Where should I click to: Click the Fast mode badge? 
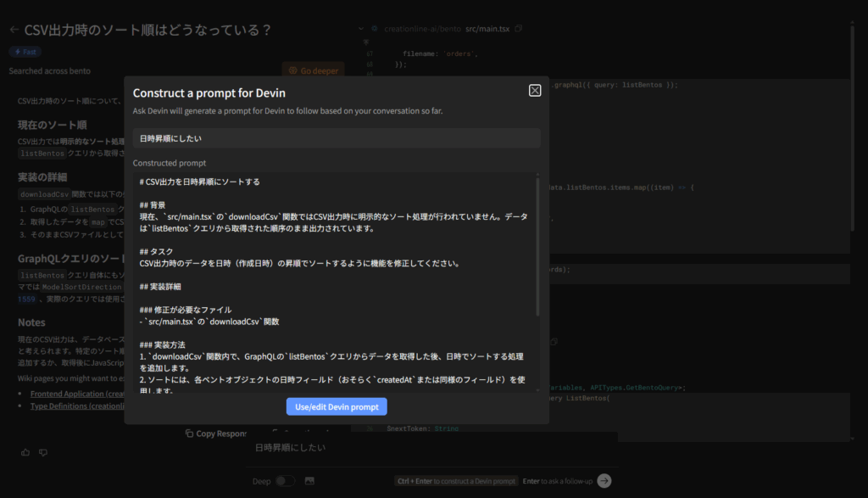click(x=25, y=52)
